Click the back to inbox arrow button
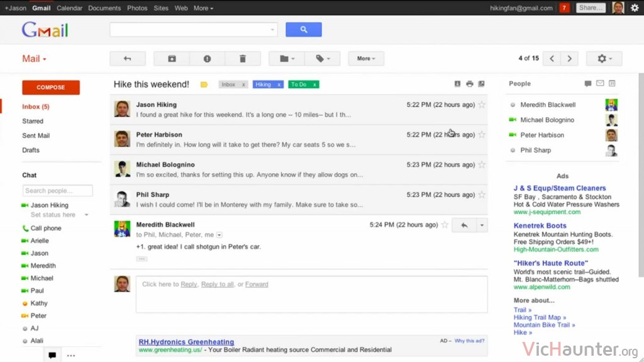 pyautogui.click(x=128, y=59)
